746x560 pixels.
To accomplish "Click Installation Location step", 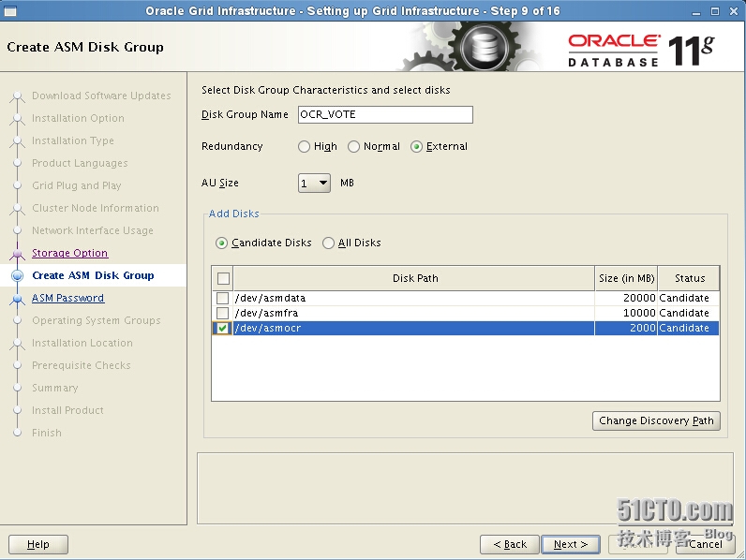I will (82, 343).
